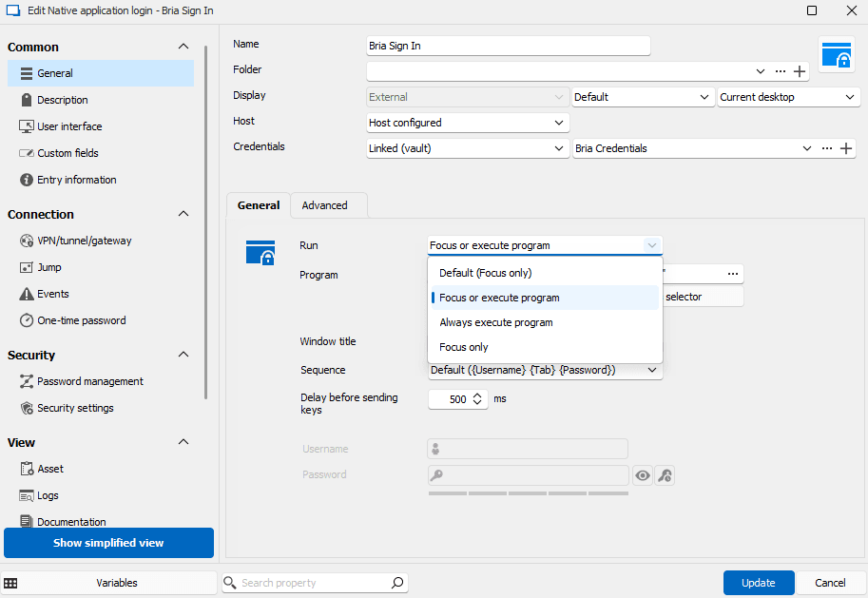Click password generator key icon
Viewport: 868px width, 598px height.
(665, 475)
